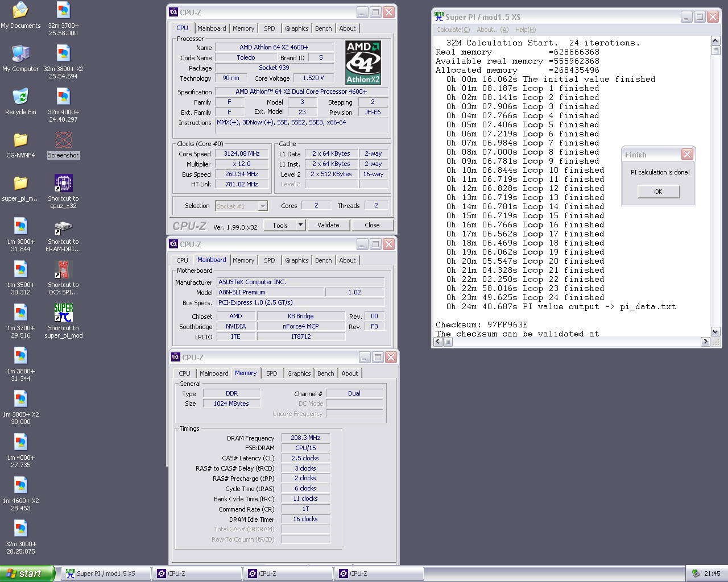Image resolution: width=728 pixels, height=582 pixels.
Task: Close the Finish dialog with X
Action: [687, 155]
